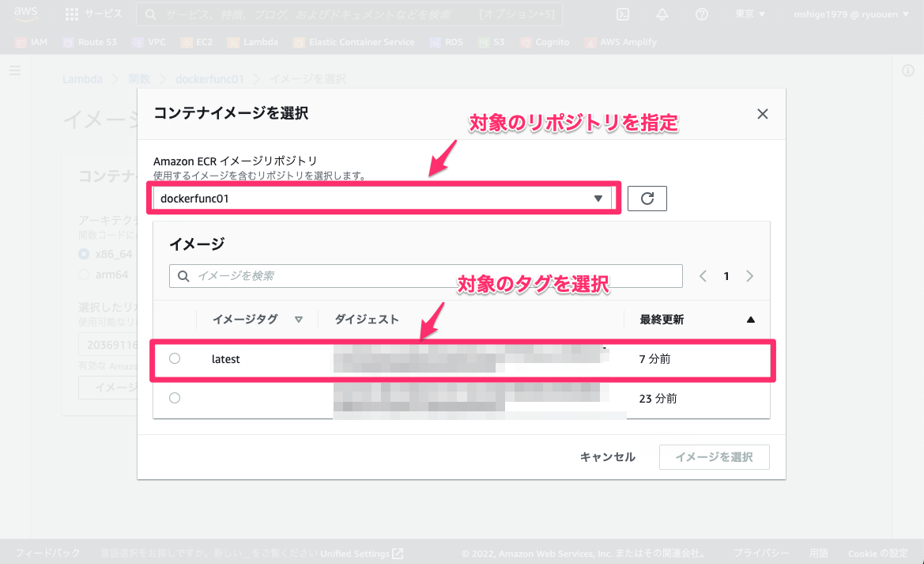The image size is (924, 564).
Task: Click the 最終更新 column header
Action: tap(662, 319)
